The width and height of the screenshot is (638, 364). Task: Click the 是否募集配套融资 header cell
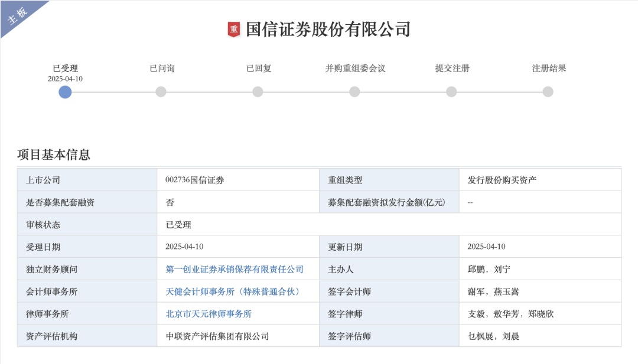coord(87,202)
